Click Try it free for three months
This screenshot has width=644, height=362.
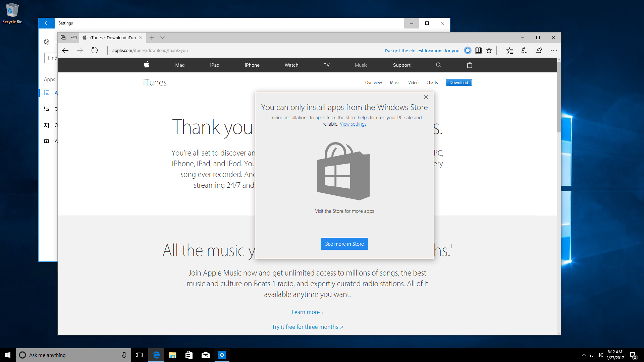(x=308, y=327)
